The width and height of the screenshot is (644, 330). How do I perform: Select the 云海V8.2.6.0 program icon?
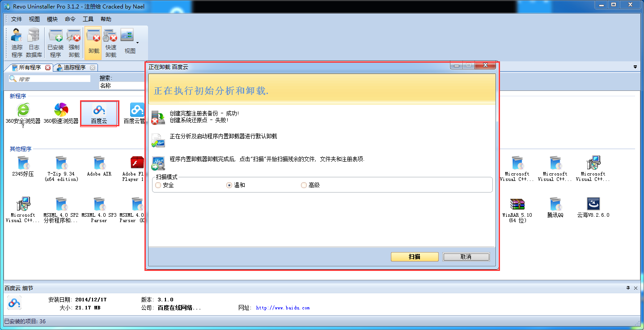coord(593,207)
